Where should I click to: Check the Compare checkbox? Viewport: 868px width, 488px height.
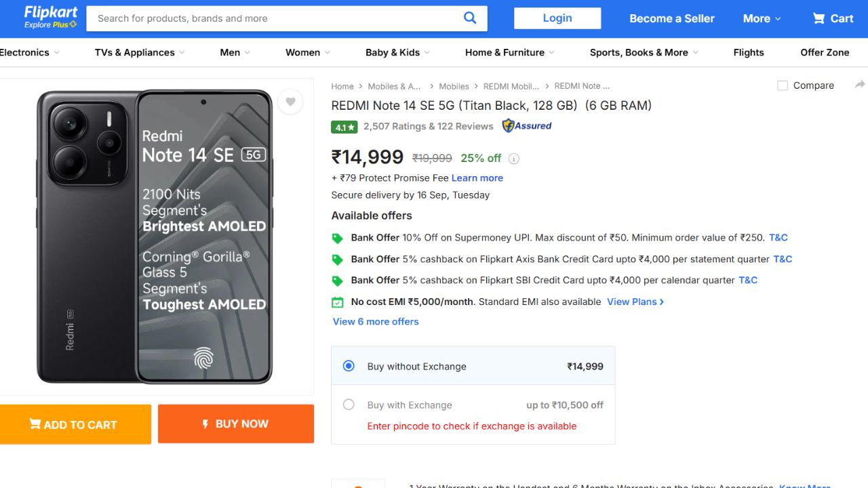pos(783,85)
